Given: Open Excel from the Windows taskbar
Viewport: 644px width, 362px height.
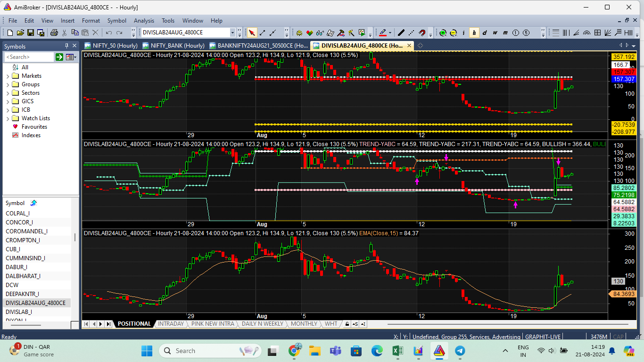Looking at the screenshot, I should click(x=397, y=351).
